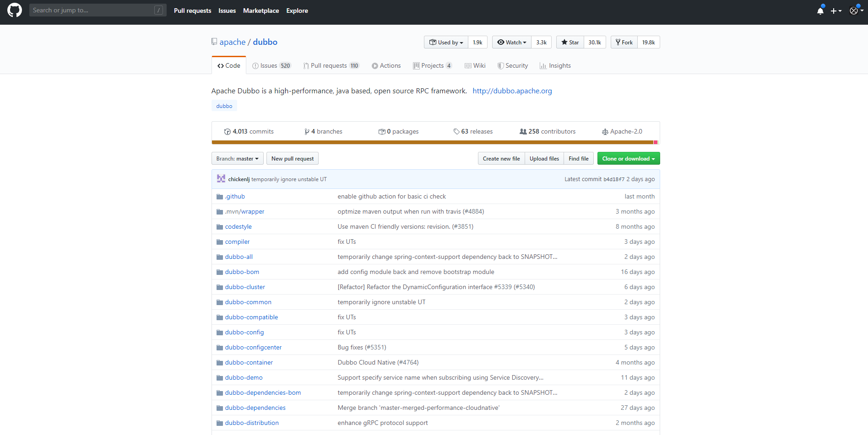The height and width of the screenshot is (435, 868).
Task: Toggle Star on the repository
Action: tap(570, 42)
